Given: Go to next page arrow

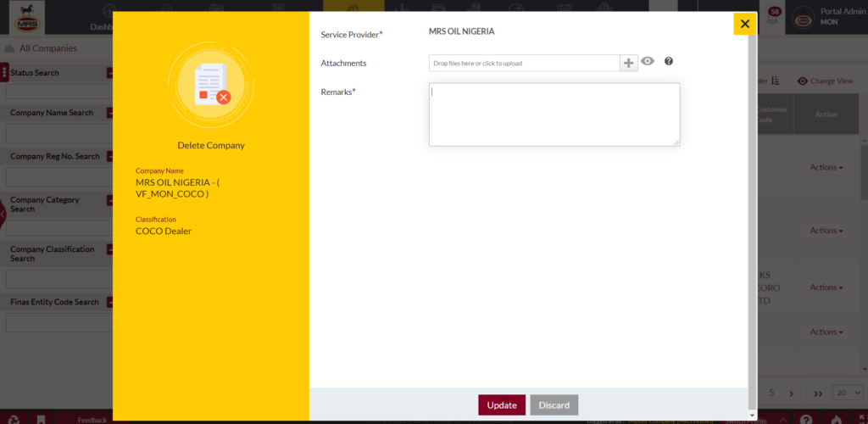Looking at the screenshot, I should click(x=791, y=393).
